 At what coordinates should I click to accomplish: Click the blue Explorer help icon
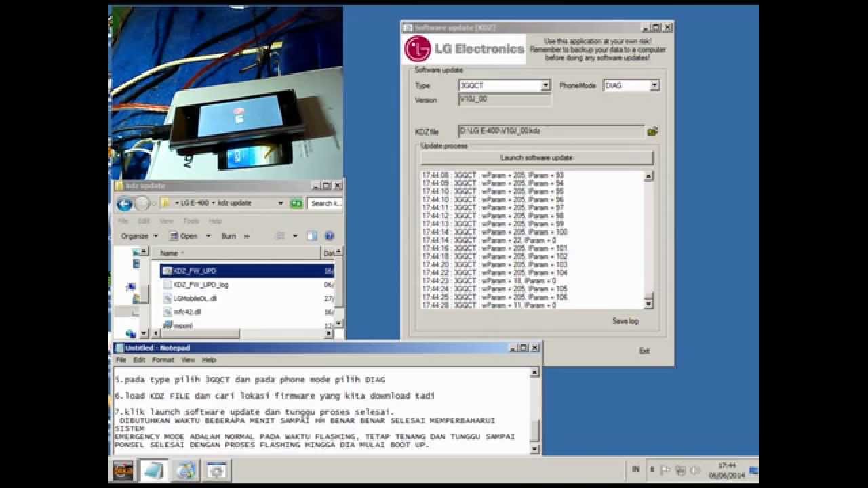[330, 236]
